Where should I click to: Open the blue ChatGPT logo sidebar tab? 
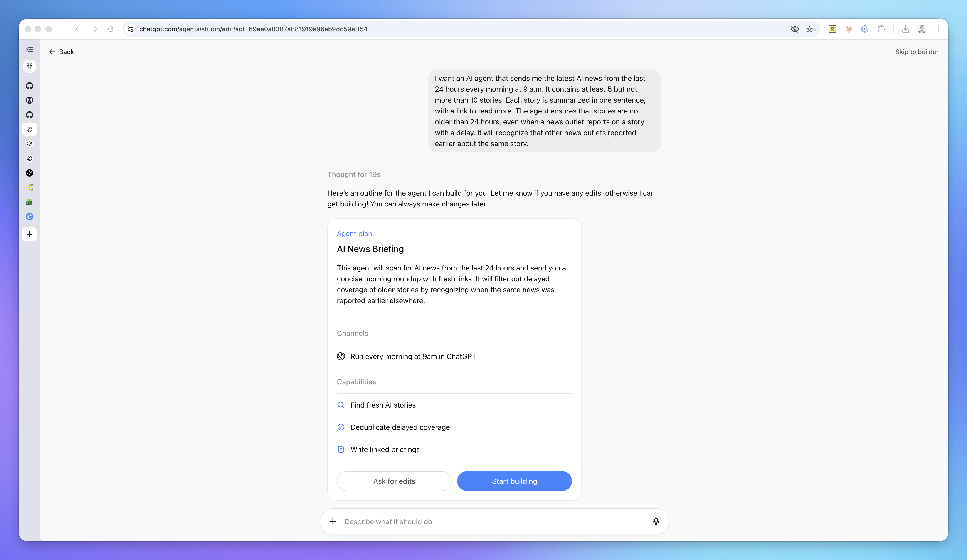coord(30,217)
